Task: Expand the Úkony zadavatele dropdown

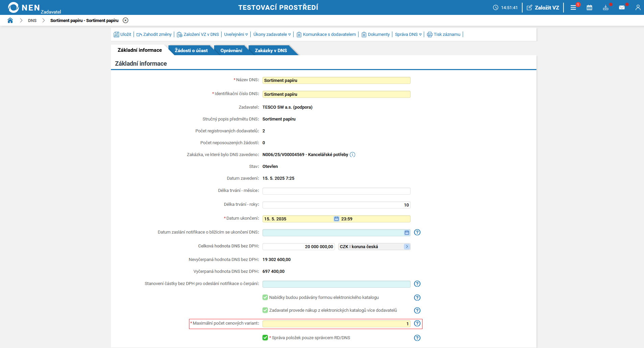Action: pos(272,34)
